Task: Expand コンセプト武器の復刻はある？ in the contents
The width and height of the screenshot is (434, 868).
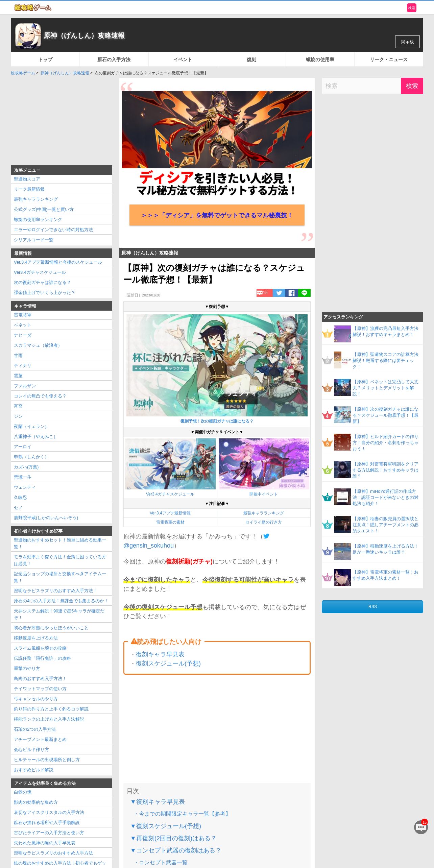Action: pos(176,850)
